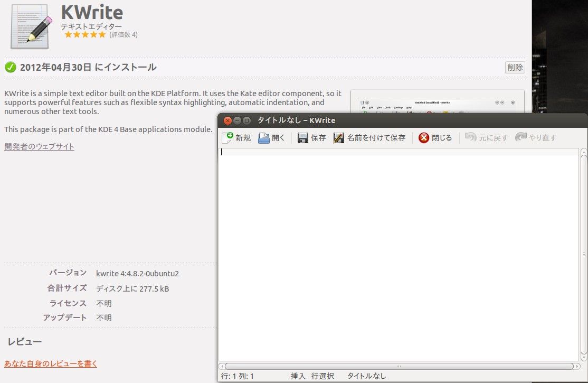Click the KWrite pencil application icon
588x383 pixels.
pyautogui.click(x=31, y=26)
